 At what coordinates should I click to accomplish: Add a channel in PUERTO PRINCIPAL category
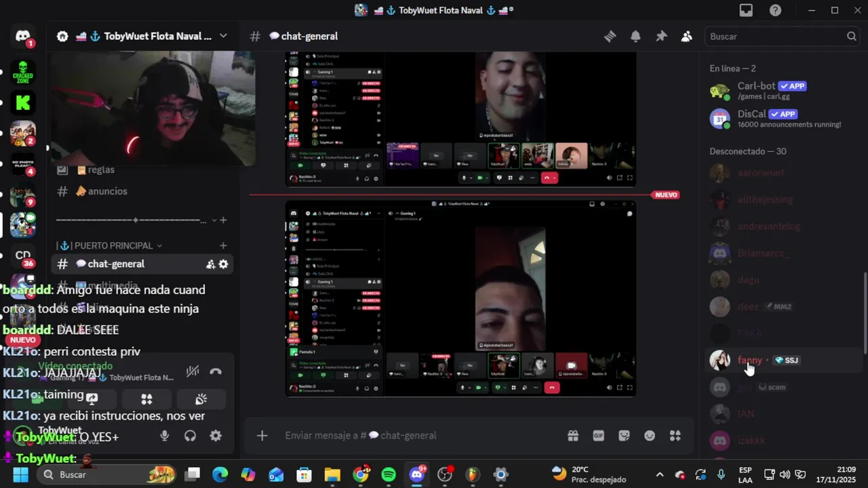click(223, 245)
